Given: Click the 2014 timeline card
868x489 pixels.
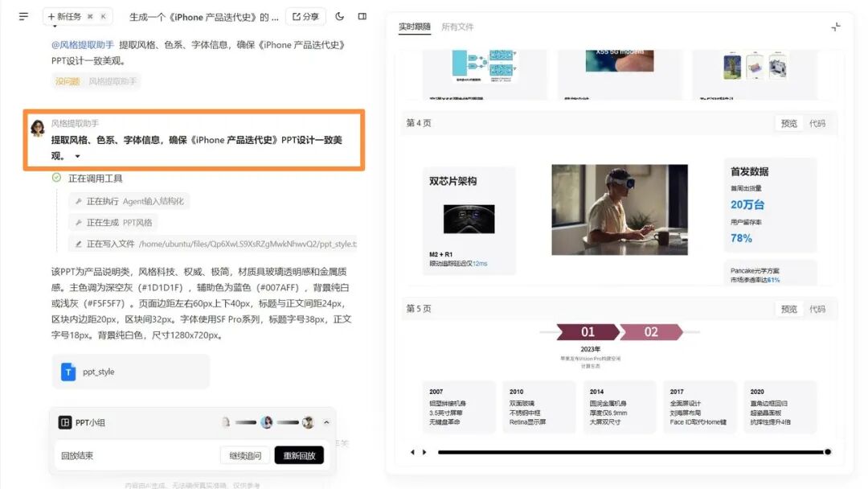Looking at the screenshot, I should pyautogui.click(x=620, y=406).
